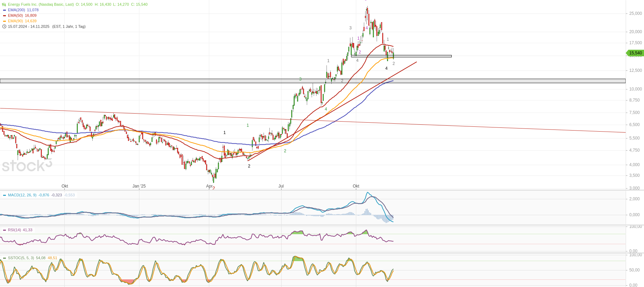
Task: Open the date range 15.07.2024 - 14.11.2025 selector
Action: click(29, 27)
